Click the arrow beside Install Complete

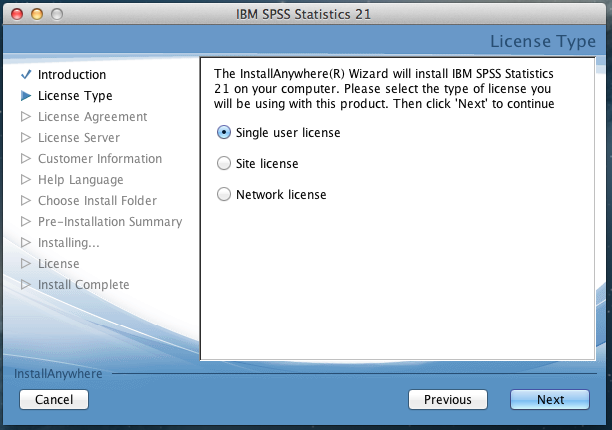[x=26, y=284]
